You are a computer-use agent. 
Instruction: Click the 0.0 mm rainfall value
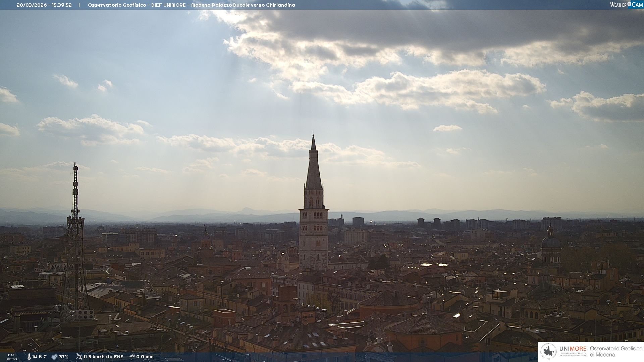coord(145,357)
